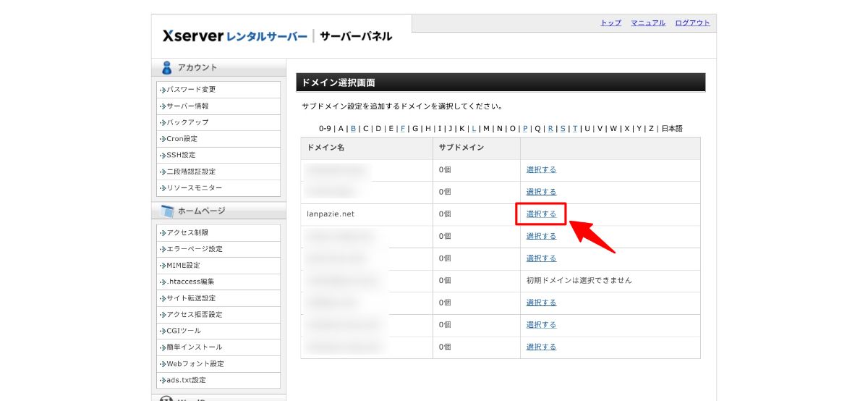Click the Homepage section icon
Viewport: 868px width, 401px height.
167,211
